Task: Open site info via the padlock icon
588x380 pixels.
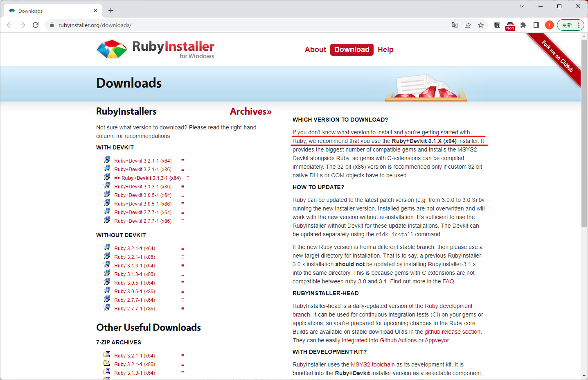Action: [52, 25]
